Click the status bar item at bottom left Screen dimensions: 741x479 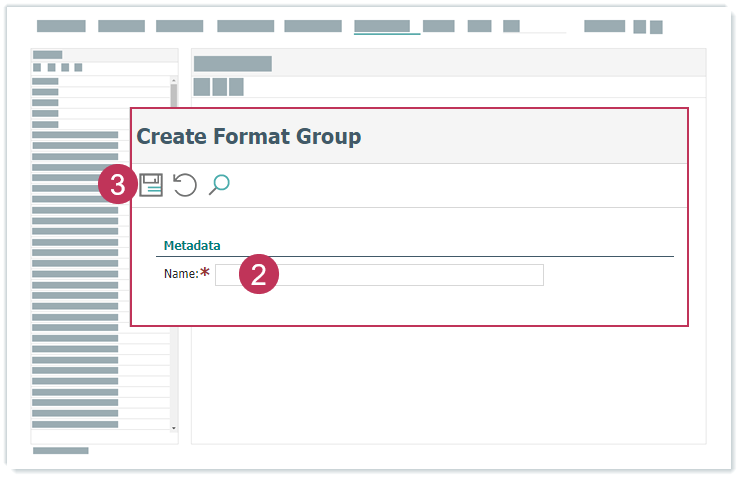(61, 451)
